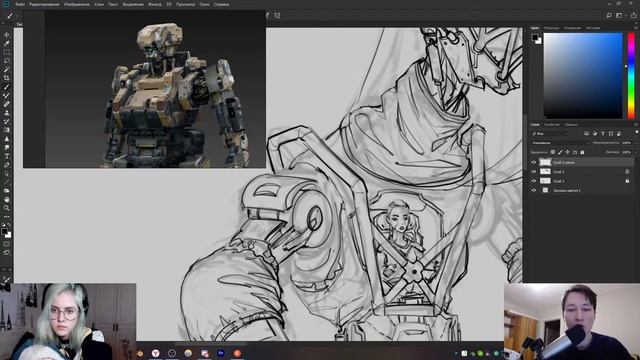The width and height of the screenshot is (640, 360).
Task: Open the Color panel flyout menu
Action: tap(636, 28)
